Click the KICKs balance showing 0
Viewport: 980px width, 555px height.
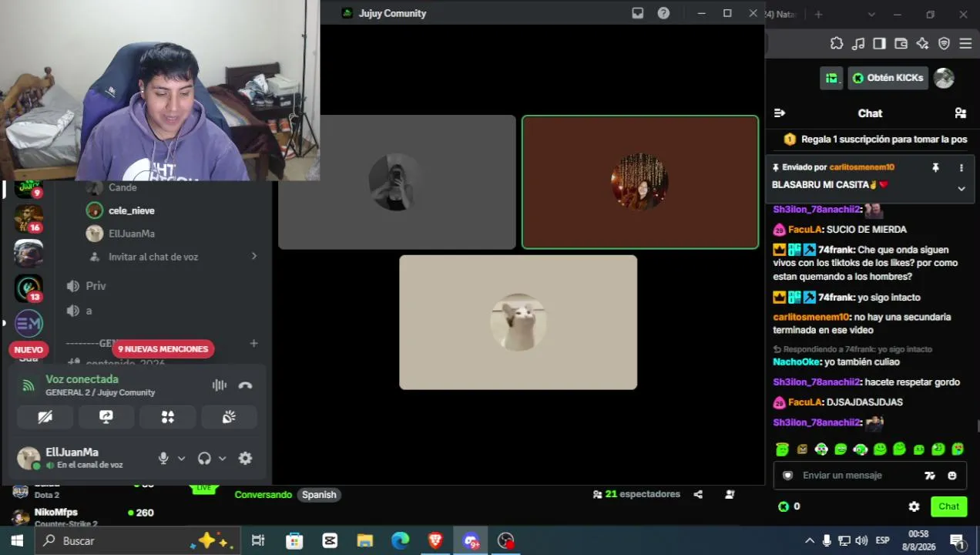coord(789,506)
